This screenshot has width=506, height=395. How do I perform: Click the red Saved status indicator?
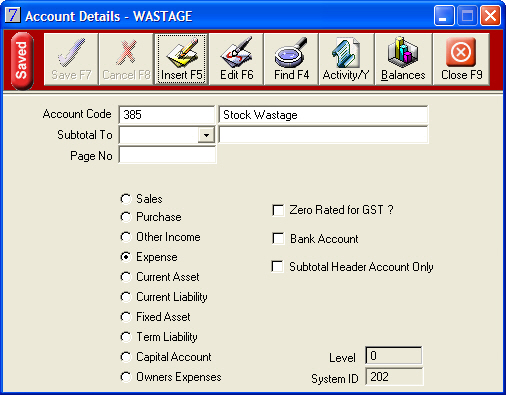pos(22,61)
